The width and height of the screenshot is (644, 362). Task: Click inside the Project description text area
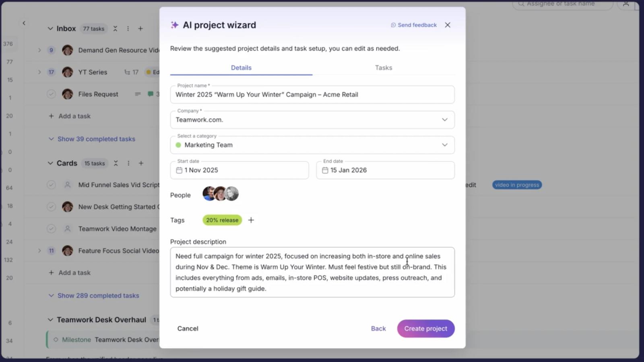coord(312,272)
